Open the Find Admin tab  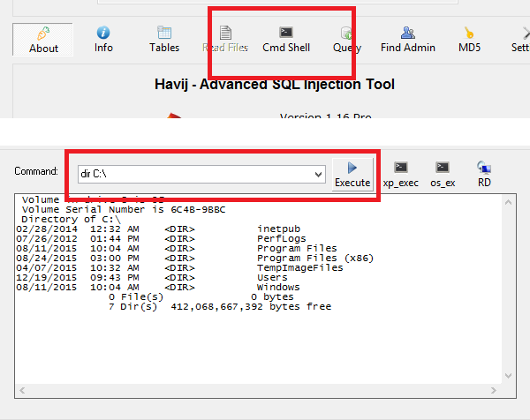coord(407,40)
